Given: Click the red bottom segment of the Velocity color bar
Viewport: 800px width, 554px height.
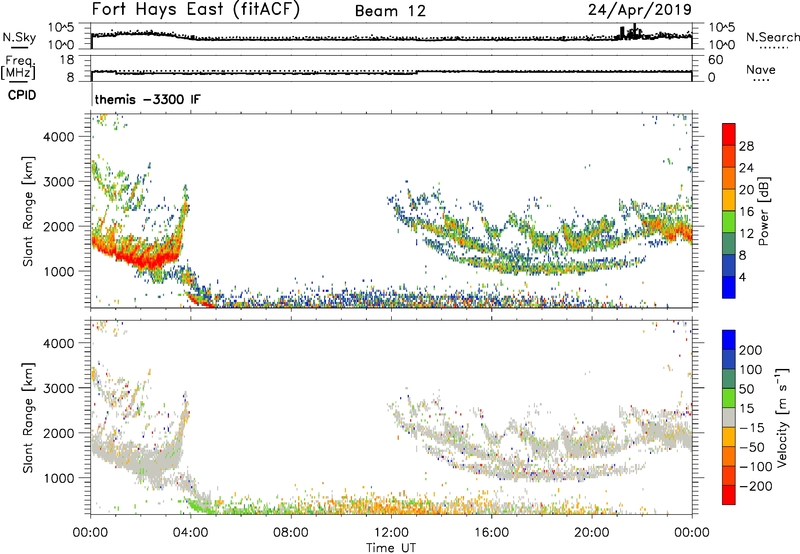Looking at the screenshot, I should click(729, 495).
